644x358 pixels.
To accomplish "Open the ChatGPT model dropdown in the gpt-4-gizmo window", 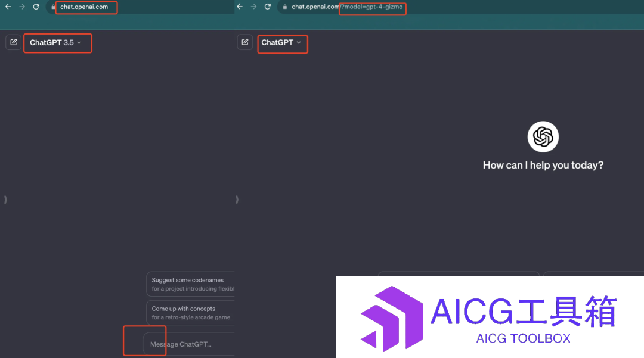I will pos(281,43).
